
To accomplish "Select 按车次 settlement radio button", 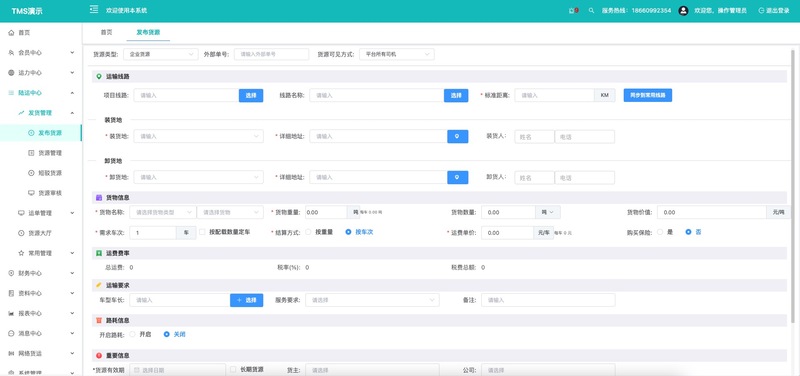I will point(348,232).
